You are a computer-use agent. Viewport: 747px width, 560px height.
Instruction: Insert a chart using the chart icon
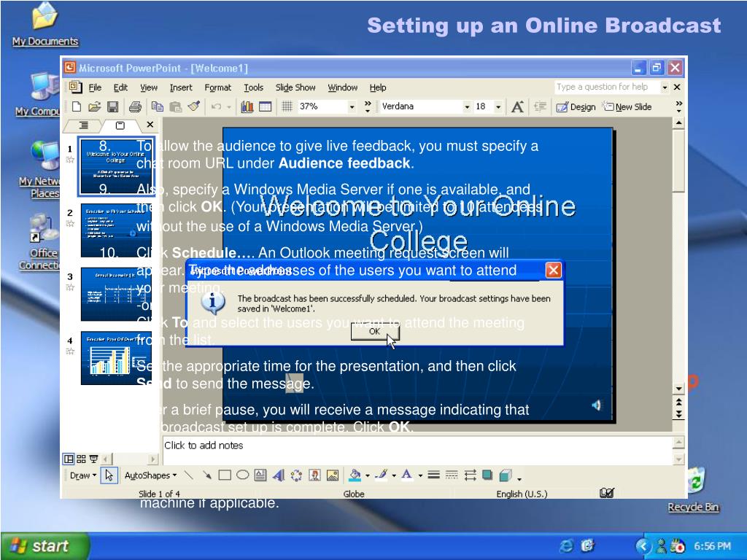(247, 106)
